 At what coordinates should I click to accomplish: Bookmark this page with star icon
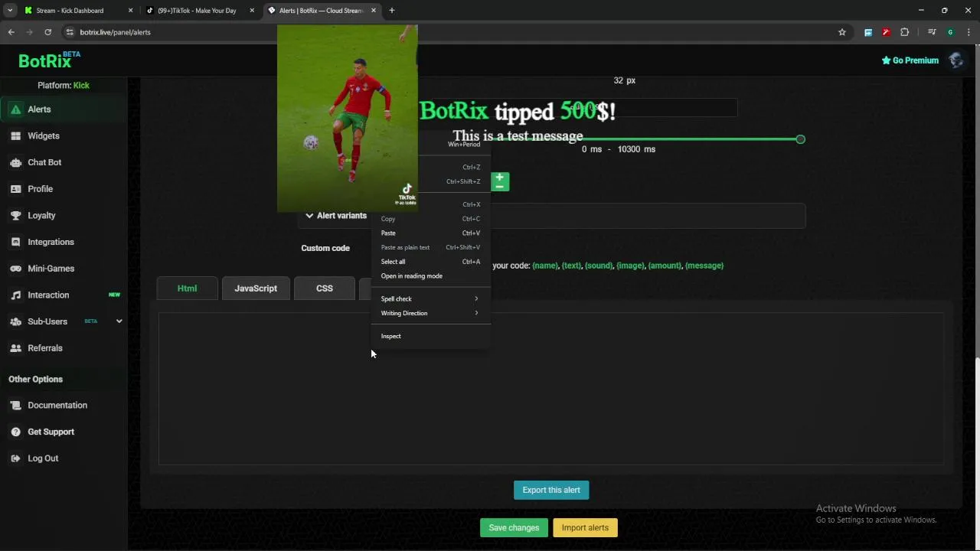point(842,32)
